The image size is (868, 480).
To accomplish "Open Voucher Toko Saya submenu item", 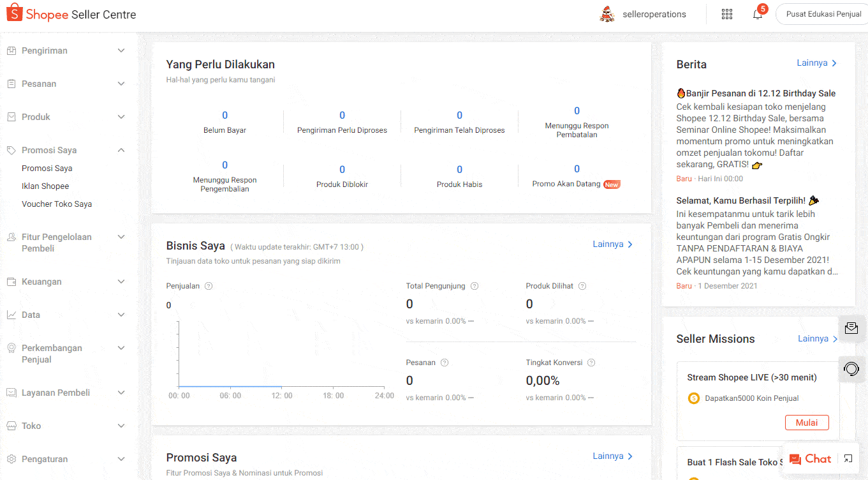I will [x=57, y=204].
